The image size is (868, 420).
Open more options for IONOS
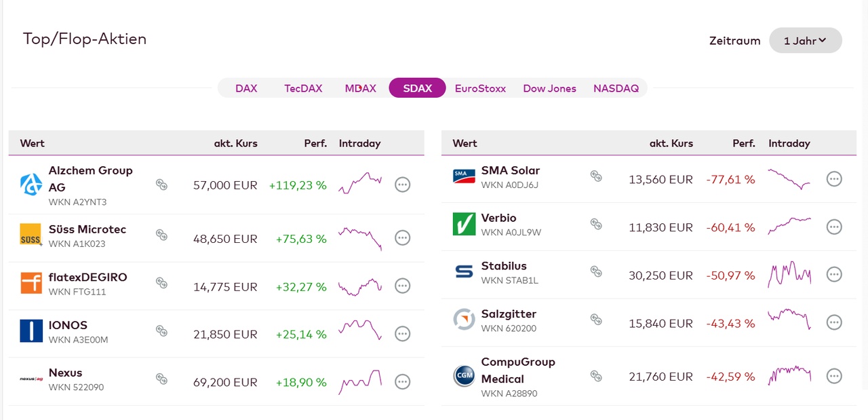pos(403,334)
